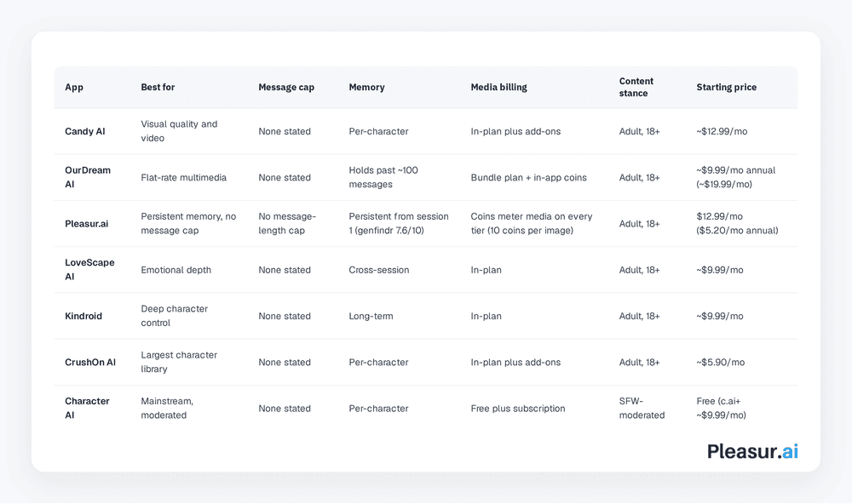Image resolution: width=852 pixels, height=504 pixels.
Task: Select the App column header
Action: point(74,87)
